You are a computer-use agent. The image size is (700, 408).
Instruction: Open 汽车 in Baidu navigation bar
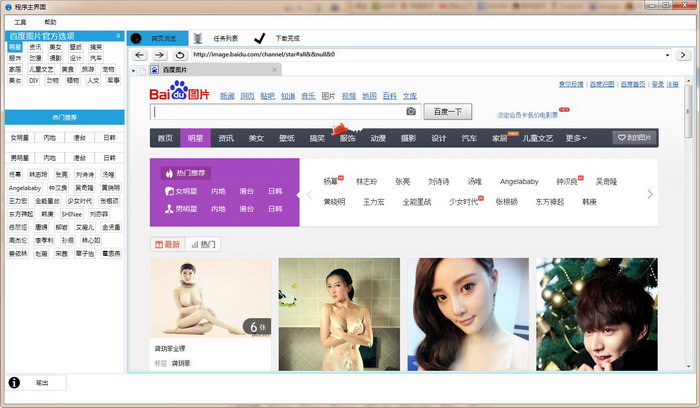(x=469, y=138)
